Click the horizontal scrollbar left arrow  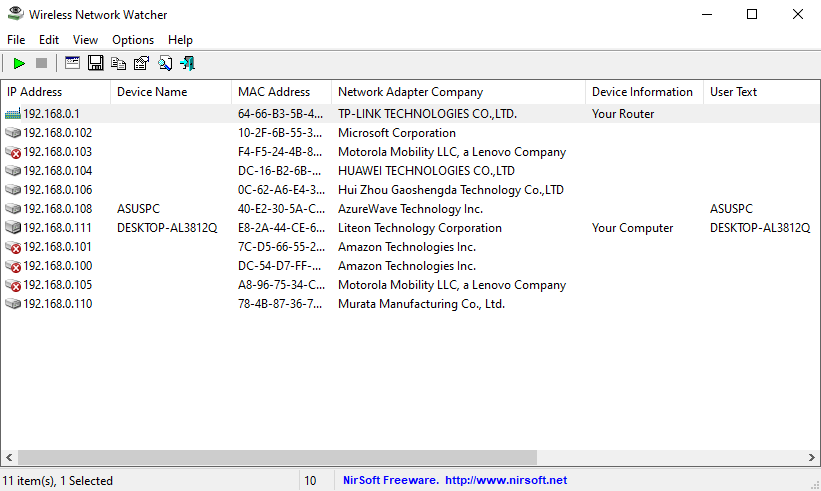coord(9,457)
